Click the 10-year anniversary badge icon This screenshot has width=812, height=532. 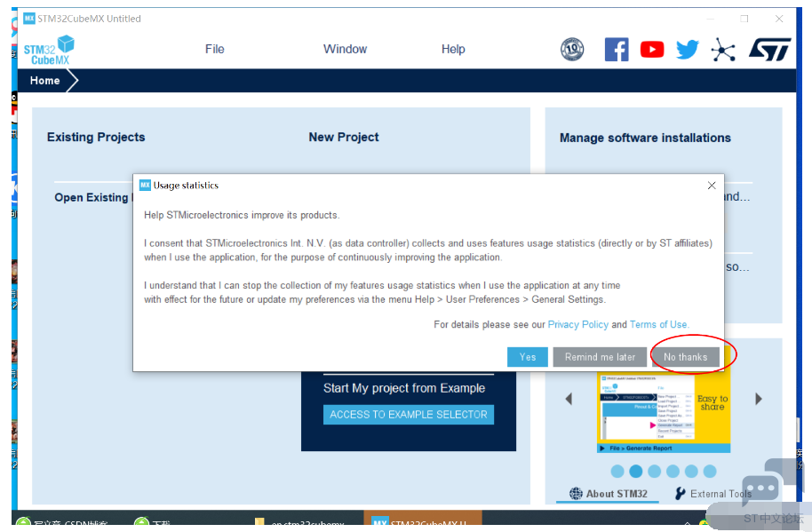pyautogui.click(x=572, y=50)
